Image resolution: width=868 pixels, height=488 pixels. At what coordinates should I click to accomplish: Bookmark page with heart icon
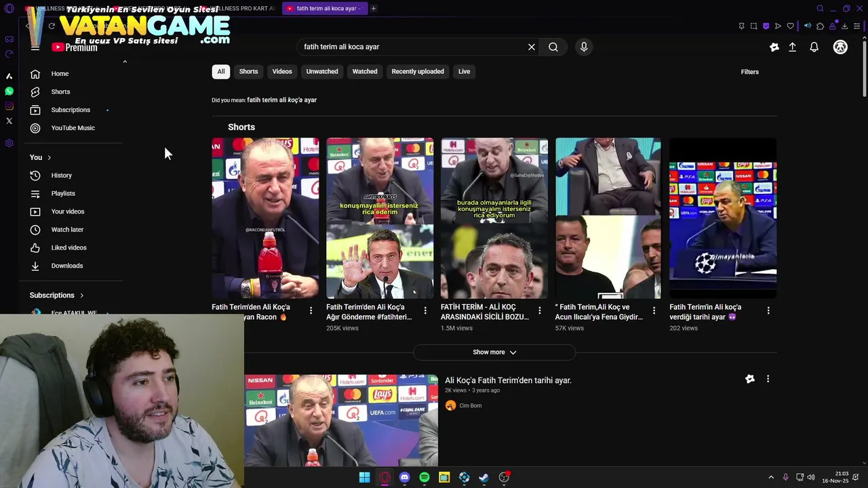coord(790,26)
